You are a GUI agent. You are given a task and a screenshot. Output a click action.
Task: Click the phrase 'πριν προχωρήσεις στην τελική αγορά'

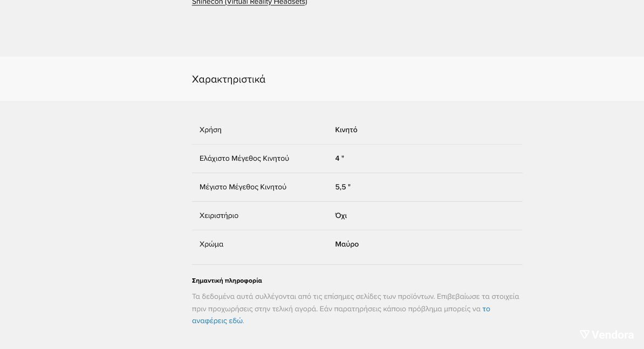(x=255, y=309)
